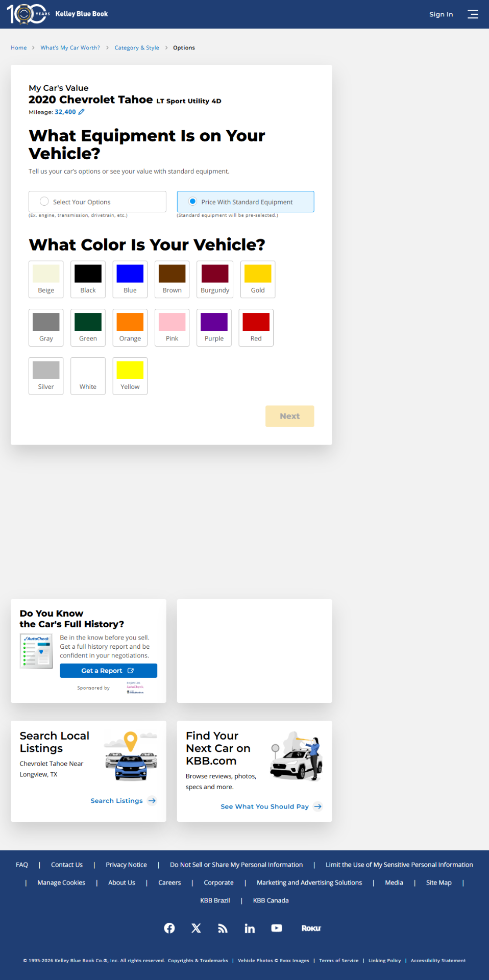Click the local listings car illustration

coord(131,756)
